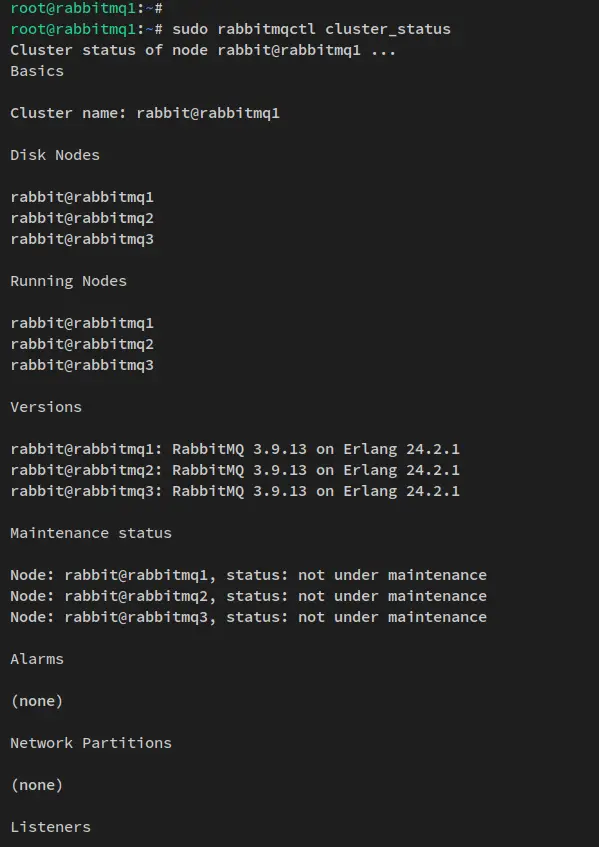
Task: Click the typed command "sudo rabbitmqctl cluster_status"
Action: (x=311, y=29)
